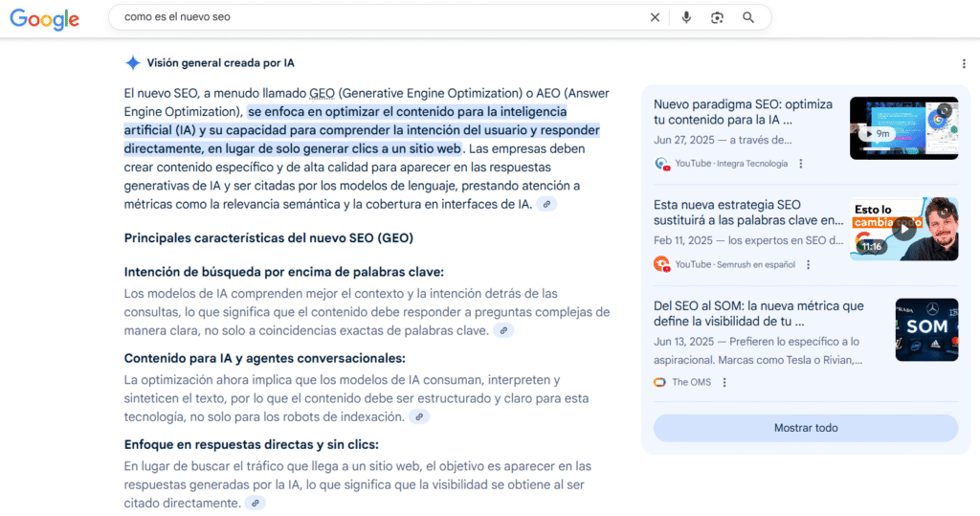Open more options for Semrush en español result
Image resolution: width=980 pixels, height=516 pixels.
809,264
